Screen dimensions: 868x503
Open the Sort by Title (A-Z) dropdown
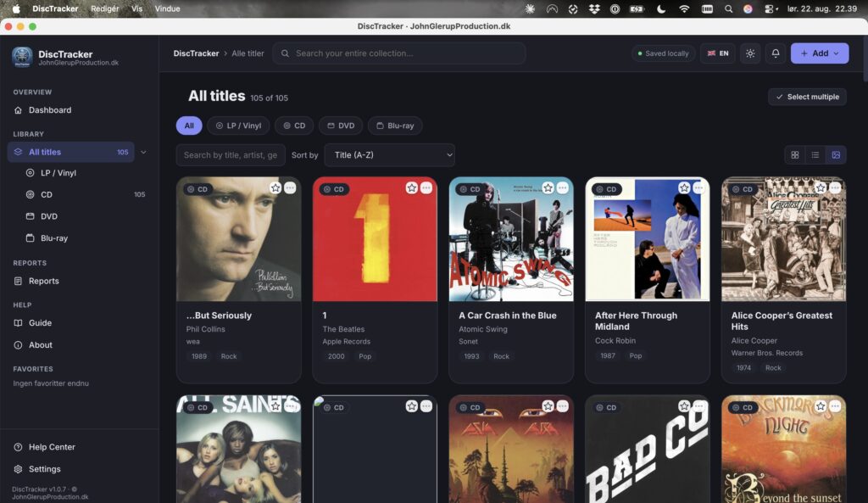point(390,155)
